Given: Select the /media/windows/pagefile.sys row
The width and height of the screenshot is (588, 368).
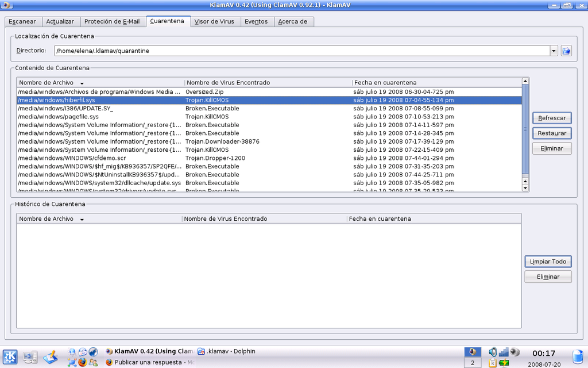Looking at the screenshot, I should 269,117.
